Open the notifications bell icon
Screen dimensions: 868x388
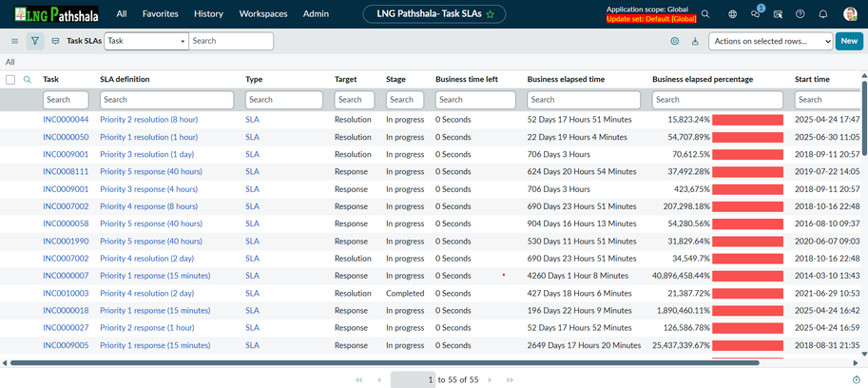coord(823,14)
